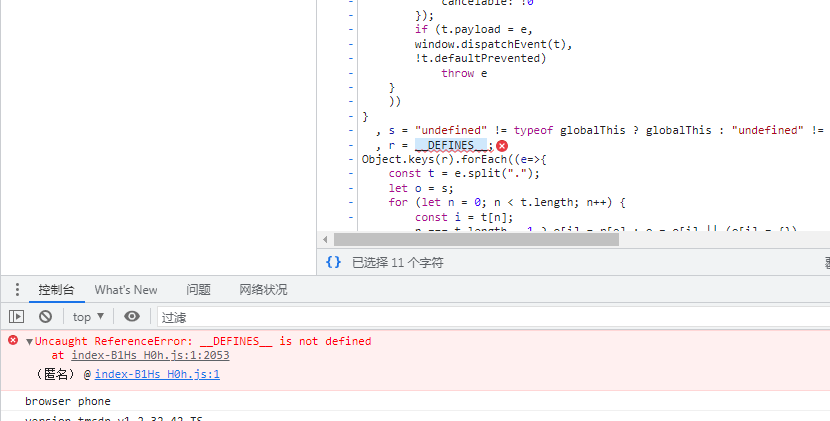Viewport: 830px width, 421px height.
Task: Switch to the 控制台 tab
Action: click(56, 290)
